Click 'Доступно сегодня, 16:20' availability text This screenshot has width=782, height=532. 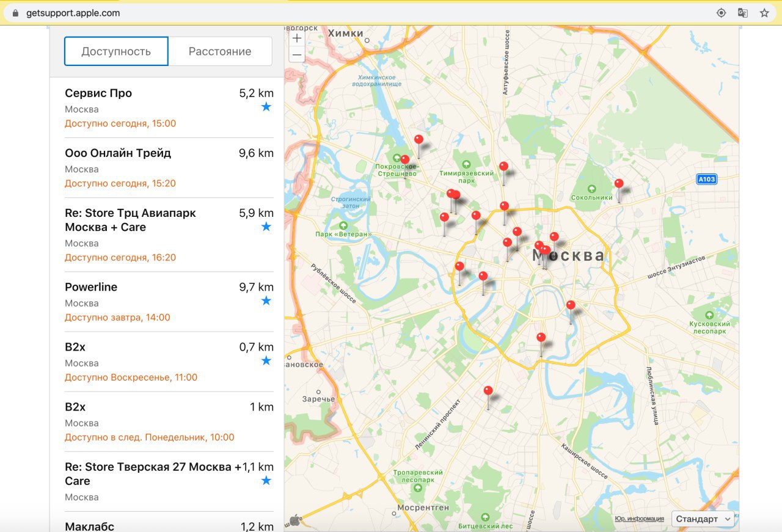(x=120, y=257)
